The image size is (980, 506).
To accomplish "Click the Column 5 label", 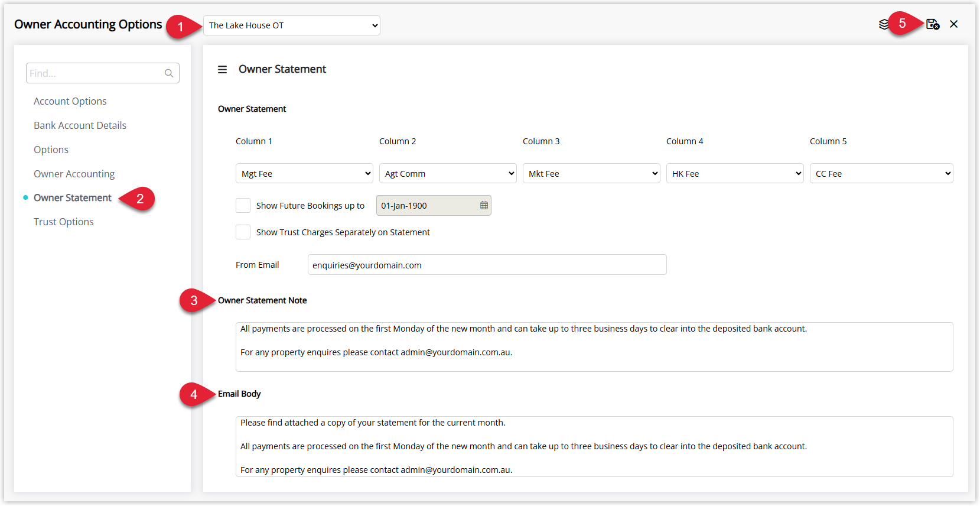I will (828, 141).
